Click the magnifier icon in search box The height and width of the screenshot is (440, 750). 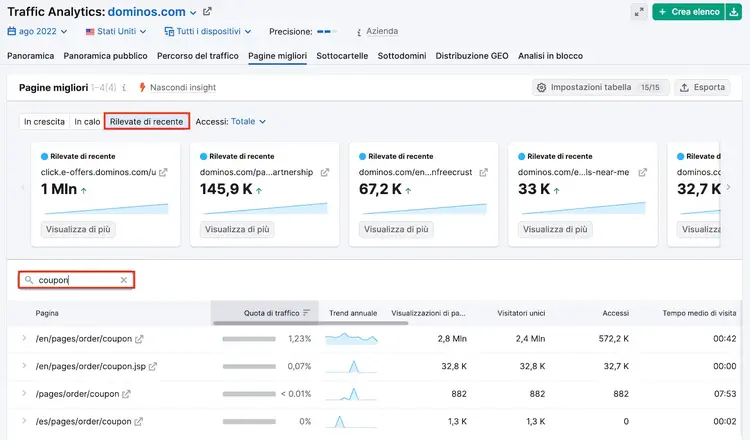click(29, 280)
